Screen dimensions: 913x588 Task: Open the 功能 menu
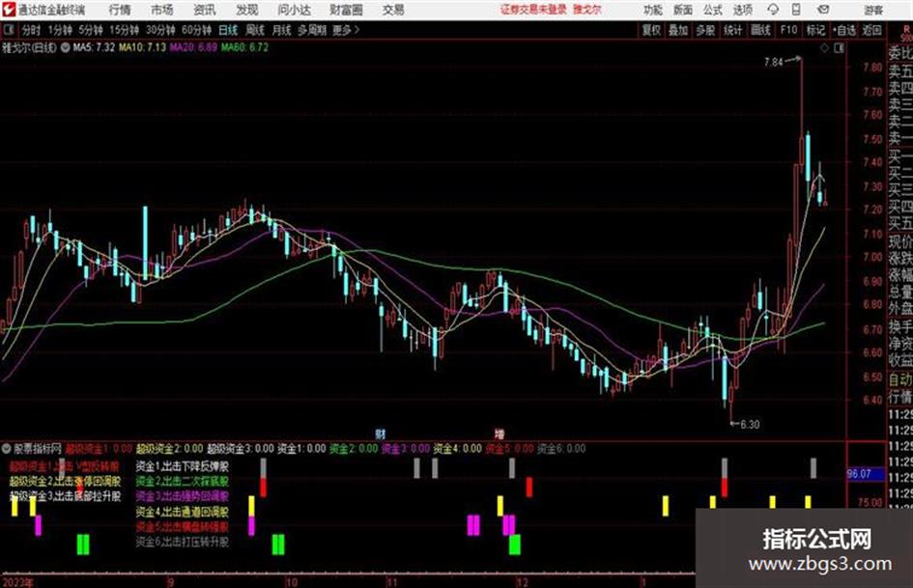click(653, 10)
